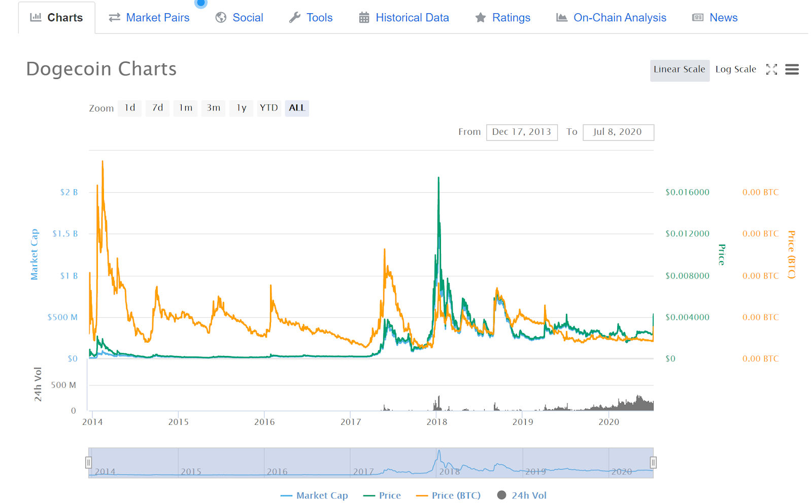Click the $0.012000 price axis label
812x504 pixels.
[x=688, y=234]
